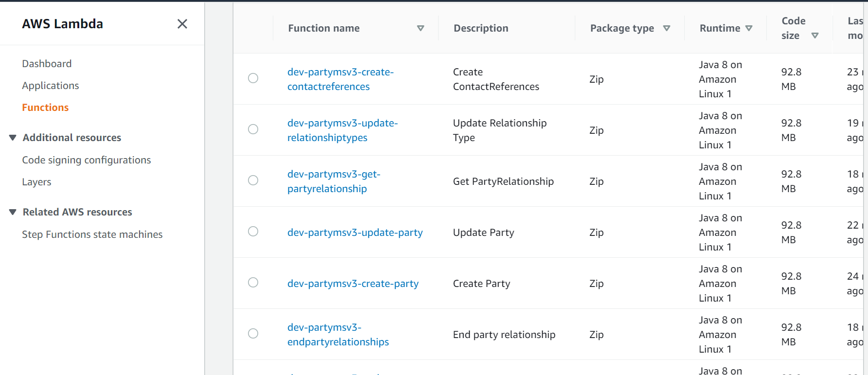The width and height of the screenshot is (868, 375).
Task: Select dev-partymsv3-create-contactreferences radio button
Action: [x=253, y=78]
